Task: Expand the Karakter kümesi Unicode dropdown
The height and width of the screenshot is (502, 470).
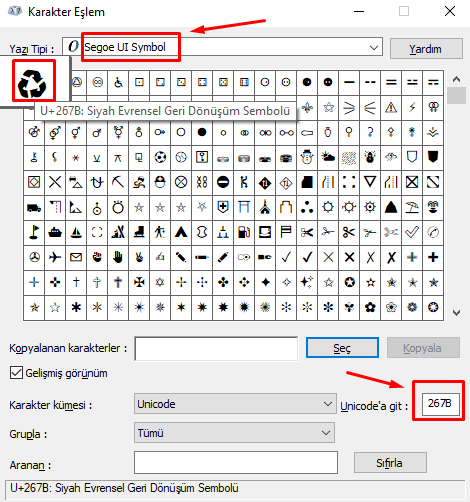Action: tap(235, 404)
